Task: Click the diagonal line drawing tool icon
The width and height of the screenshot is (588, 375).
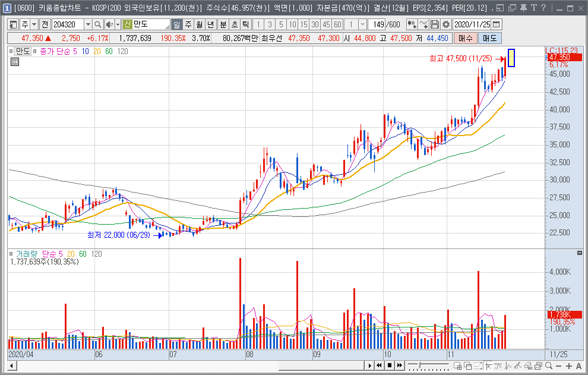Action: 519,365
